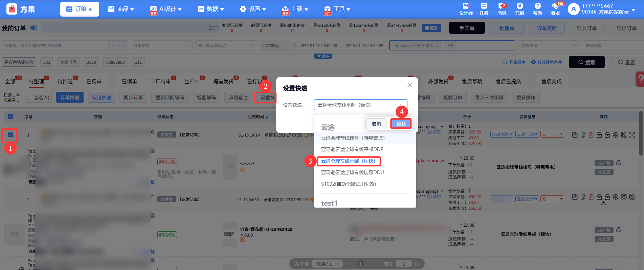
Task: Open the 设计器 designer icon
Action: tap(466, 9)
